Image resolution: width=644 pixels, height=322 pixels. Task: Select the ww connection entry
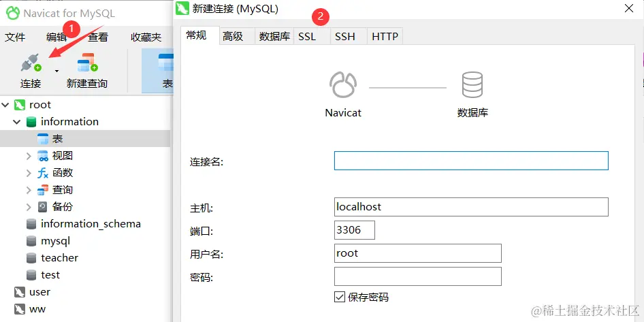click(x=37, y=309)
